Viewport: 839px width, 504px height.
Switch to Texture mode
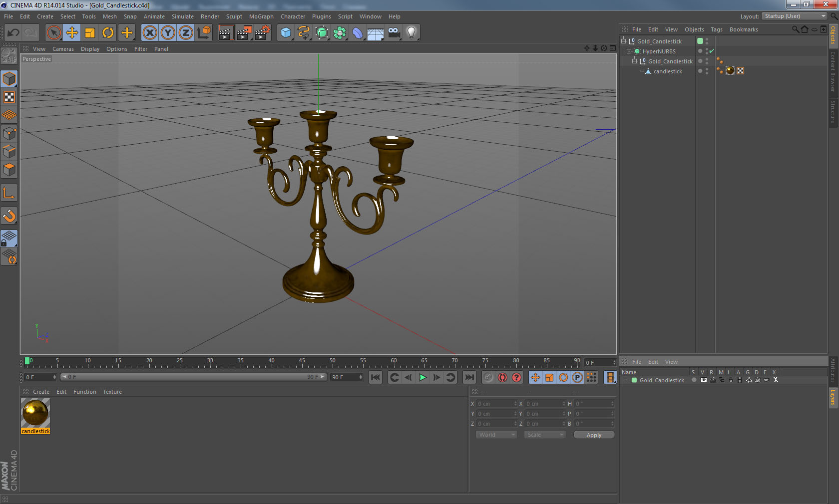pyautogui.click(x=9, y=97)
